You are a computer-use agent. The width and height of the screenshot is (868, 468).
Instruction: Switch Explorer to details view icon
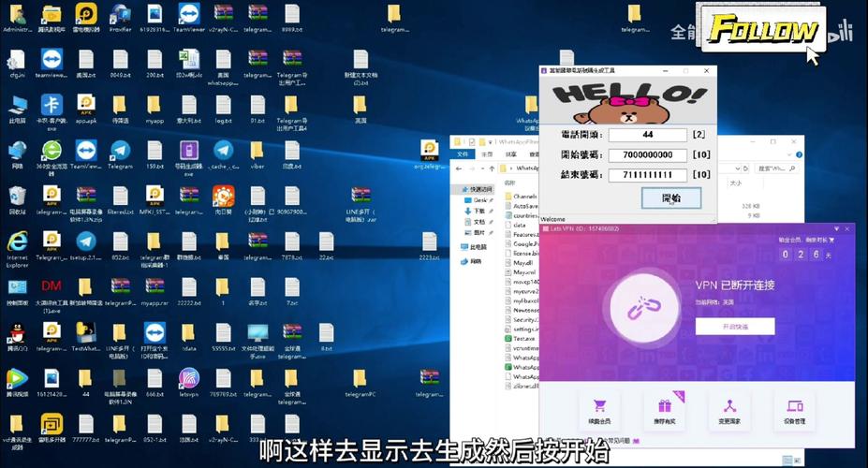(787, 460)
